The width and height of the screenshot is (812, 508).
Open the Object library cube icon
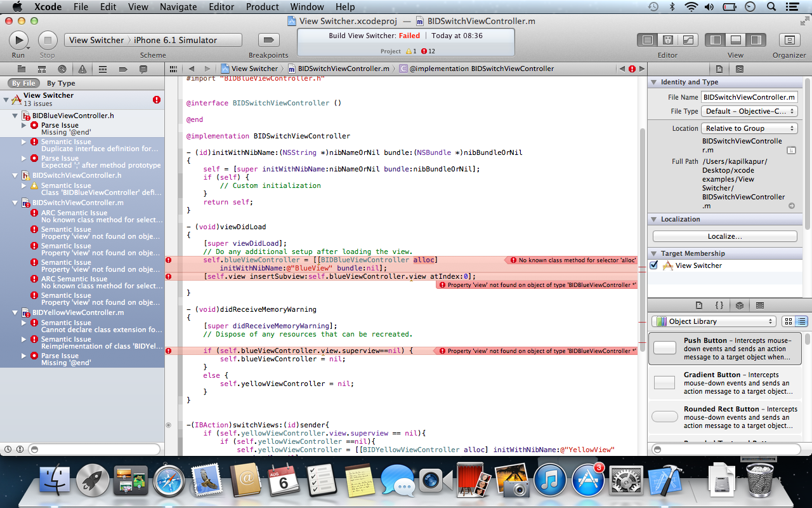pyautogui.click(x=740, y=305)
